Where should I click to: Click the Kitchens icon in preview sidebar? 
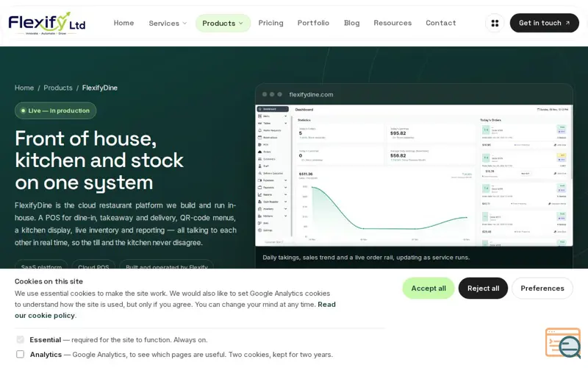[260, 216]
